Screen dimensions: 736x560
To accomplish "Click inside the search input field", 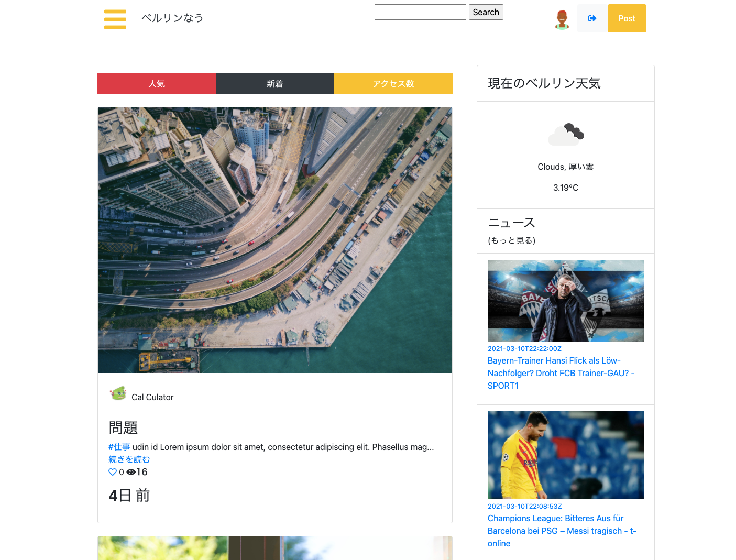I will tap(420, 12).
